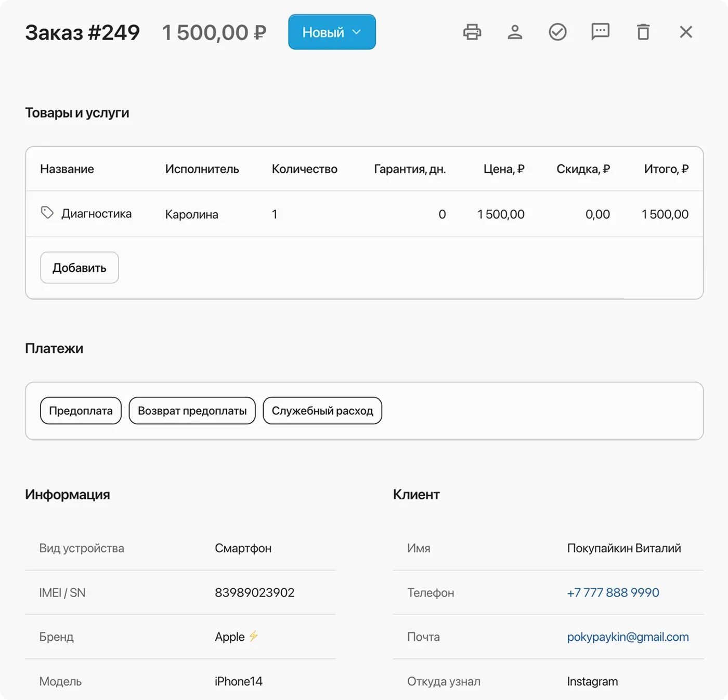Click Добавить to add a new item
This screenshot has width=728, height=700.
(x=79, y=267)
